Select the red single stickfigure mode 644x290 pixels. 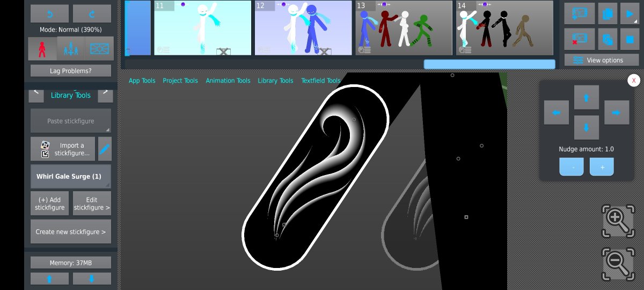(x=42, y=48)
